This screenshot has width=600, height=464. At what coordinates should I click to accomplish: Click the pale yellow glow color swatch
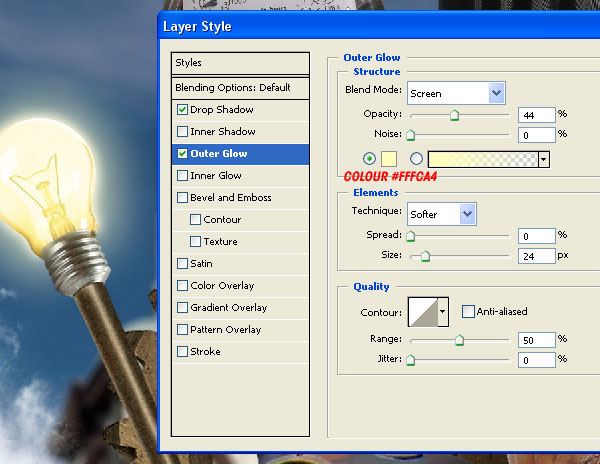[389, 159]
